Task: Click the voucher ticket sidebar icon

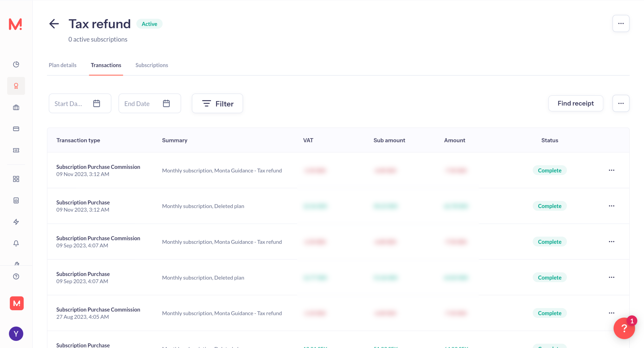Action: click(x=16, y=150)
